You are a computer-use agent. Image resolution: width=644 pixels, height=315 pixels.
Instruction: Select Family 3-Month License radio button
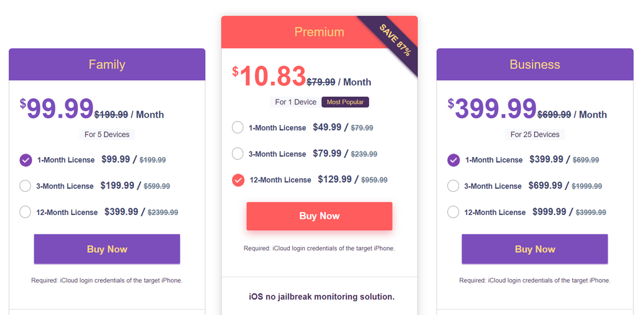25,186
